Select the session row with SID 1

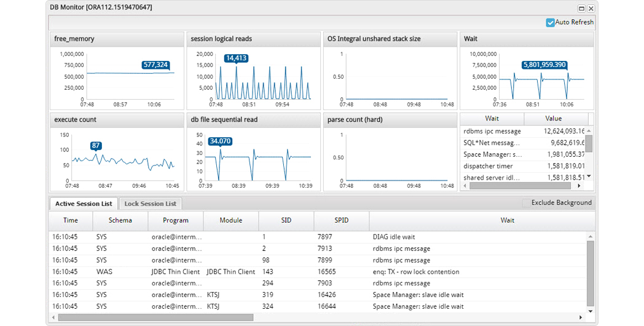(318, 237)
